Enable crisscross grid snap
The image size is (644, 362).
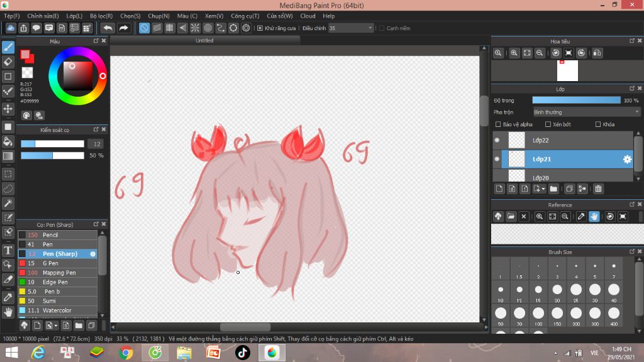point(170,28)
